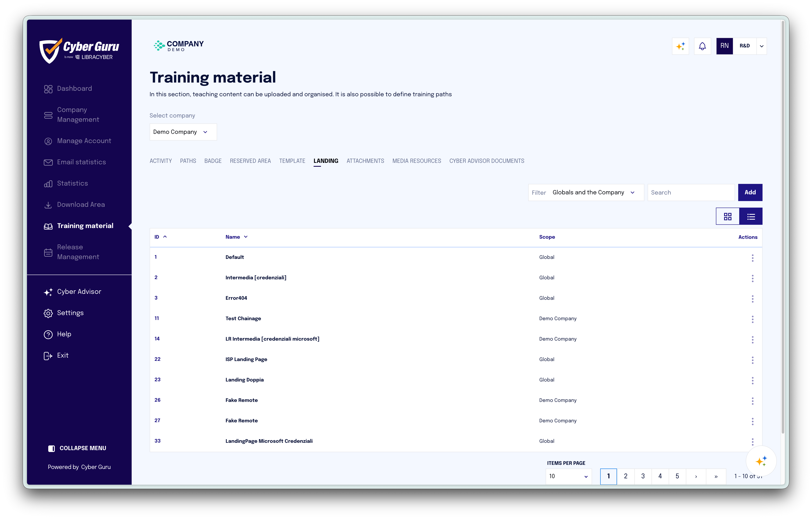Click the sparkle AI icon in header

681,46
